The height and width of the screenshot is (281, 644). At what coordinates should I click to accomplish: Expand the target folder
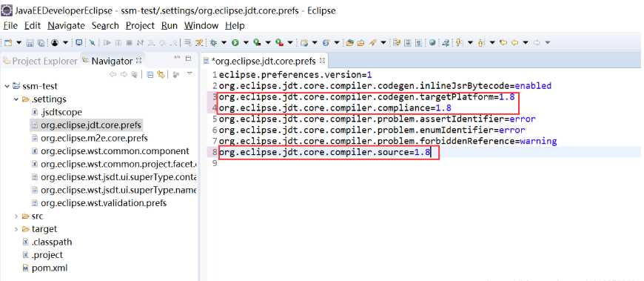point(16,229)
